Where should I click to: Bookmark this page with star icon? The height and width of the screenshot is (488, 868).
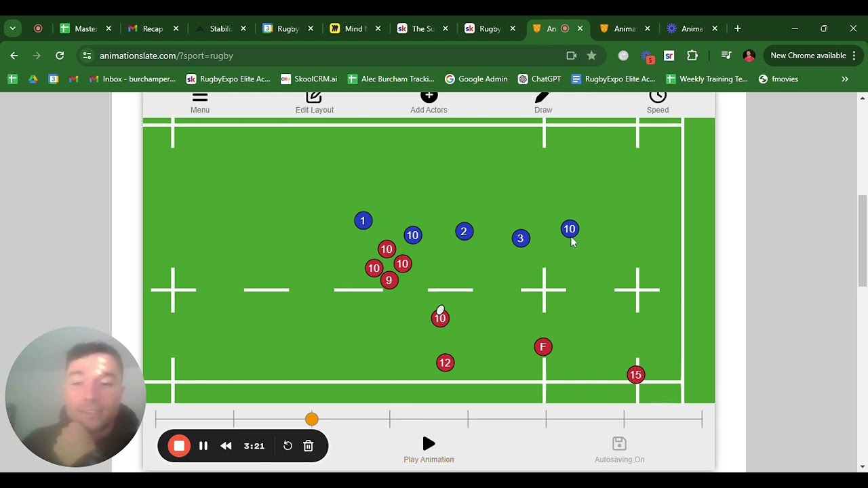pos(591,56)
